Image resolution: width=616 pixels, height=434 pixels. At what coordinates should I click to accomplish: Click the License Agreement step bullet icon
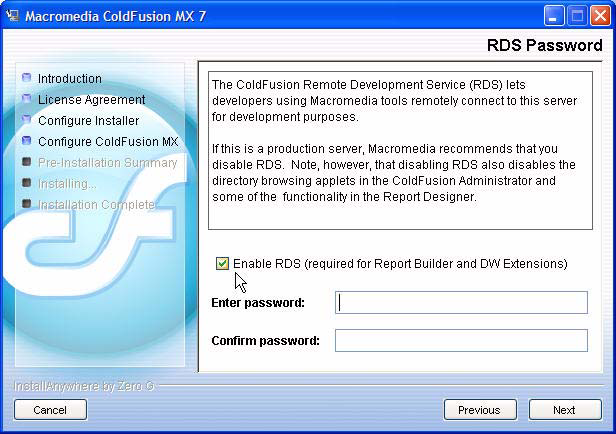(27, 98)
